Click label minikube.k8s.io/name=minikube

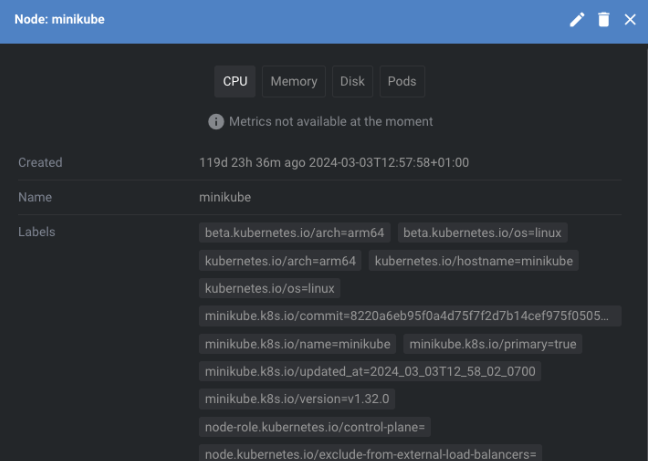(298, 344)
